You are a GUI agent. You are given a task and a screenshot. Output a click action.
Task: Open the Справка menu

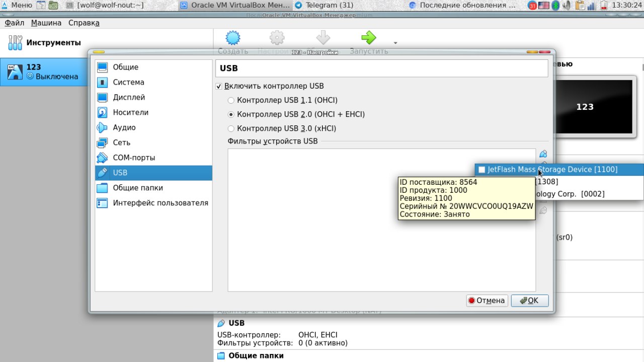[84, 23]
